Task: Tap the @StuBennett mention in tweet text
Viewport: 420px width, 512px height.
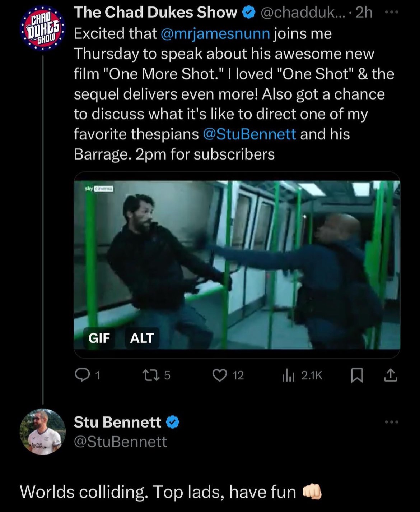Action: click(249, 134)
